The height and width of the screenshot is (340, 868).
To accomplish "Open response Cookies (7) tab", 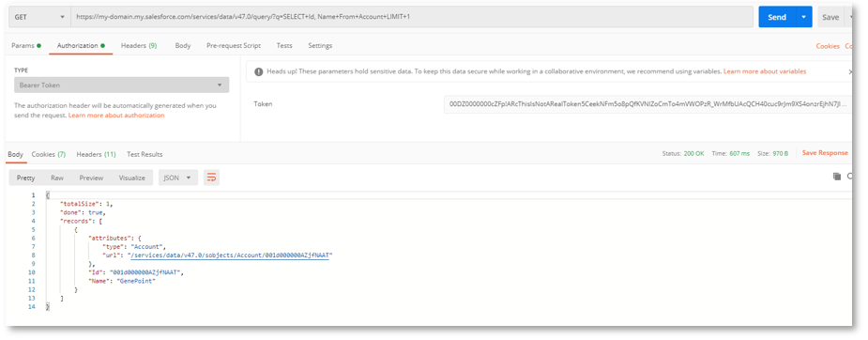I will (x=49, y=154).
